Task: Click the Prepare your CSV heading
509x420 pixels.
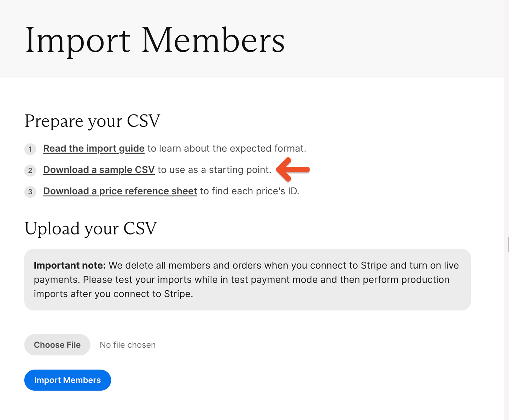Action: (x=92, y=121)
